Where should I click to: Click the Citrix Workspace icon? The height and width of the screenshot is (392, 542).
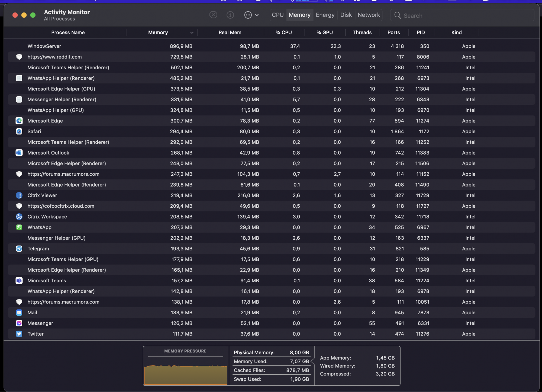coord(19,217)
